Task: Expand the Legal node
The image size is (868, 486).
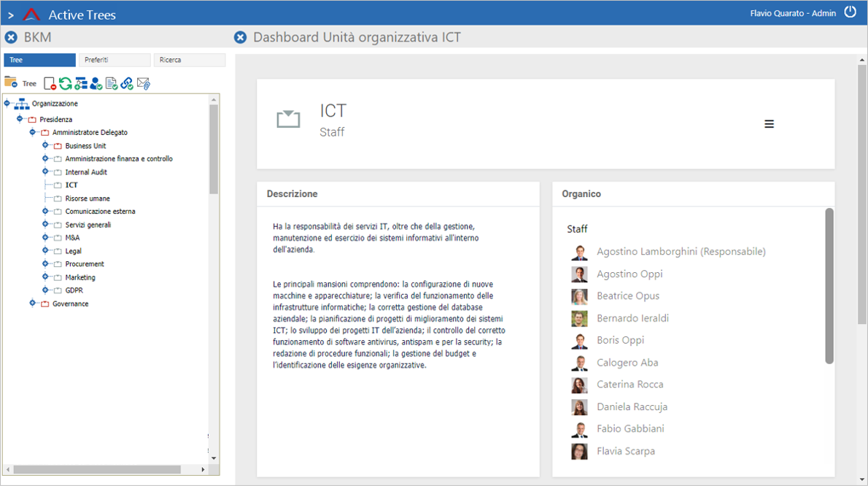Action: [45, 250]
